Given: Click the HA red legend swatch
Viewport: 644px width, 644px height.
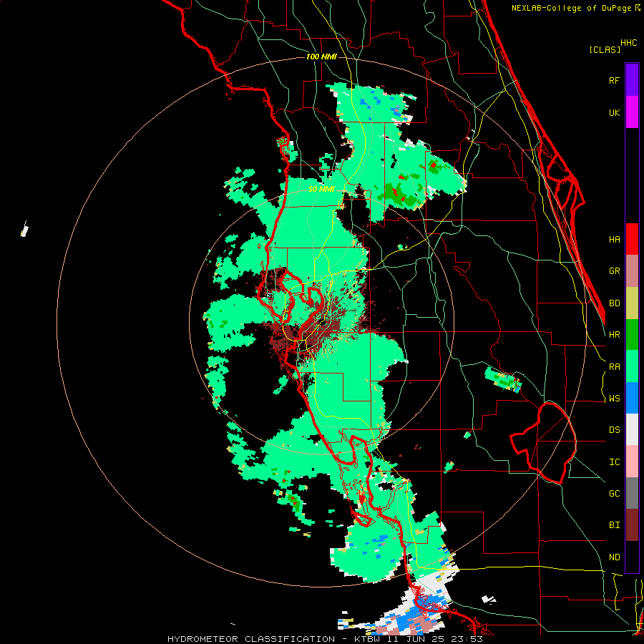Looking at the screenshot, I should coord(632,239).
